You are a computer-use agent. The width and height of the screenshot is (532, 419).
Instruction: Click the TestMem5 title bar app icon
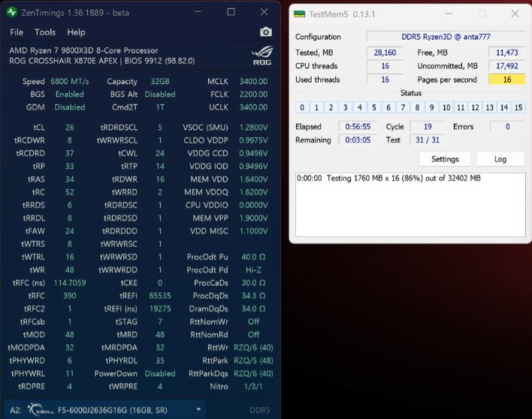point(299,14)
